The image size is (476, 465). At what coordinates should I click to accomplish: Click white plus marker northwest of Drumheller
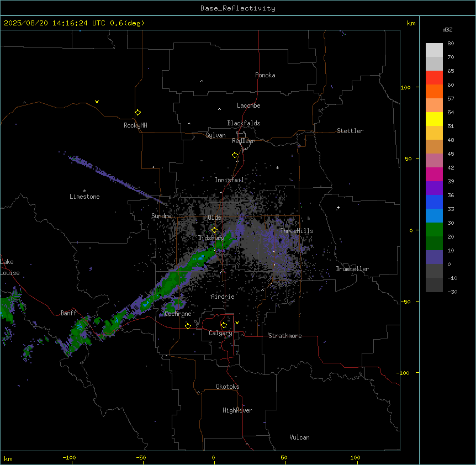pos(338,207)
